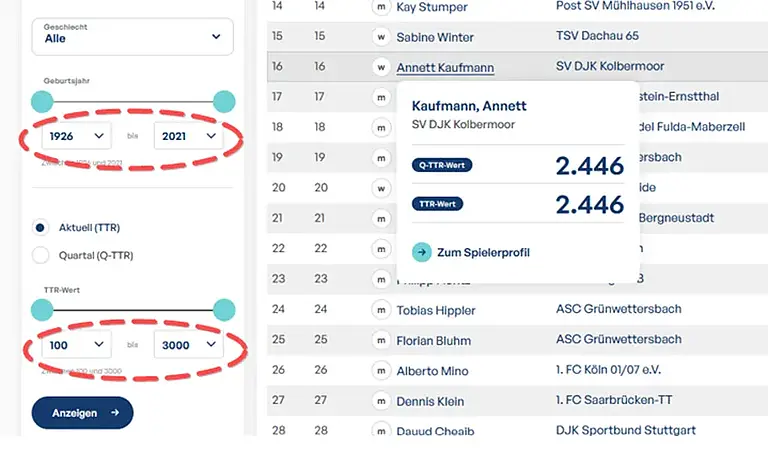Open the Geschlecht dropdown showing Alle
This screenshot has width=768, height=452.
[132, 37]
